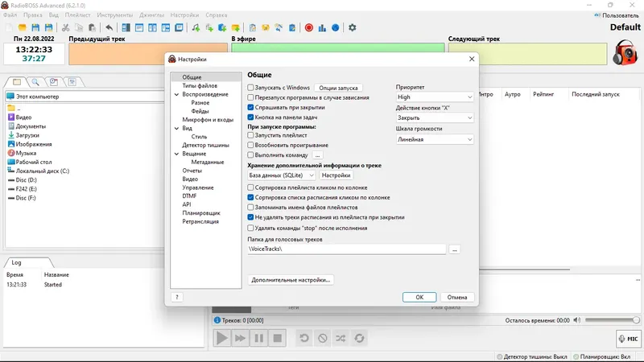The height and width of the screenshot is (362, 644).
Task: Toggle 'Перезапуск программы в случае зависания' checkbox
Action: click(250, 97)
